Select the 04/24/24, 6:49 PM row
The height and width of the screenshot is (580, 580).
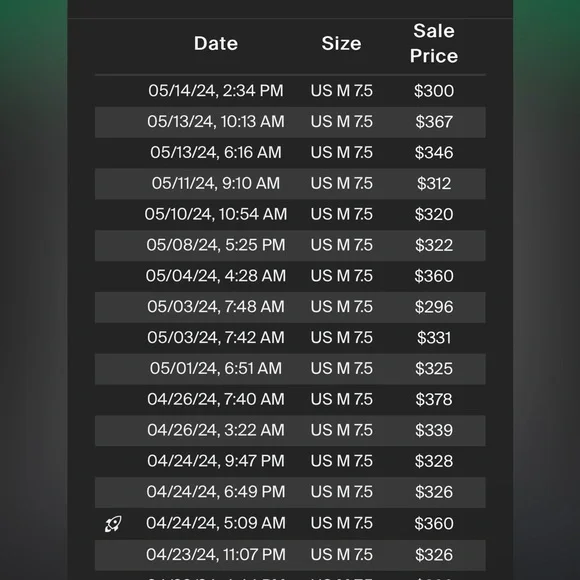click(290, 492)
